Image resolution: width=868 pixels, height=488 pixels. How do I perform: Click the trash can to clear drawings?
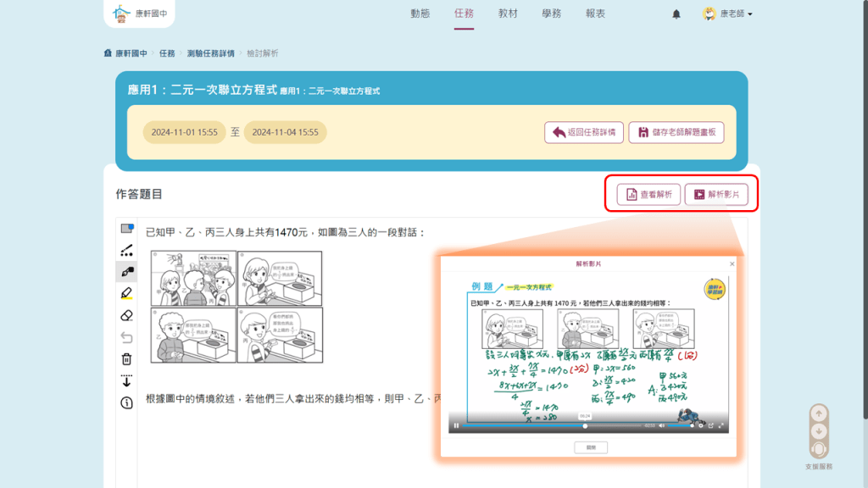(x=127, y=359)
